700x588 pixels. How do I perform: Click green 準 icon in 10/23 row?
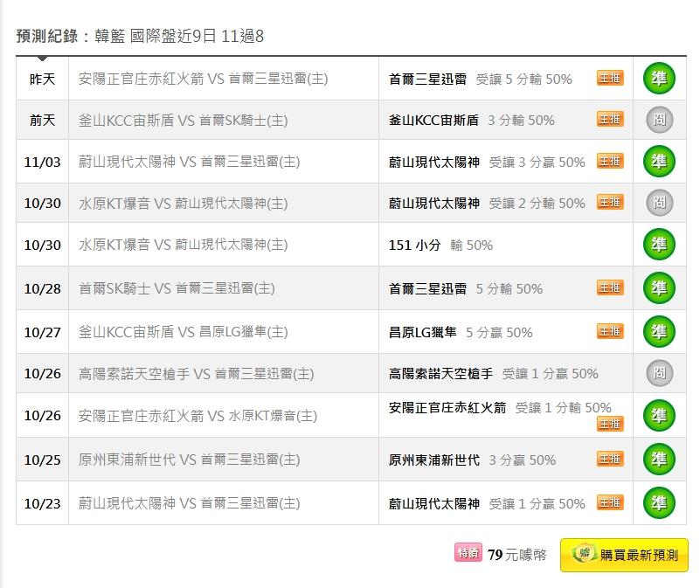tap(659, 502)
